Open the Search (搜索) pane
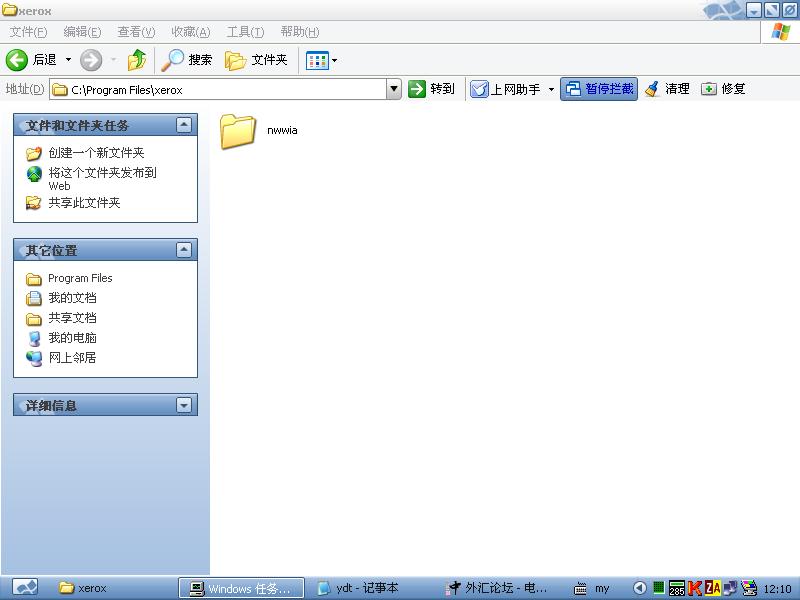The image size is (800, 600). pyautogui.click(x=187, y=60)
